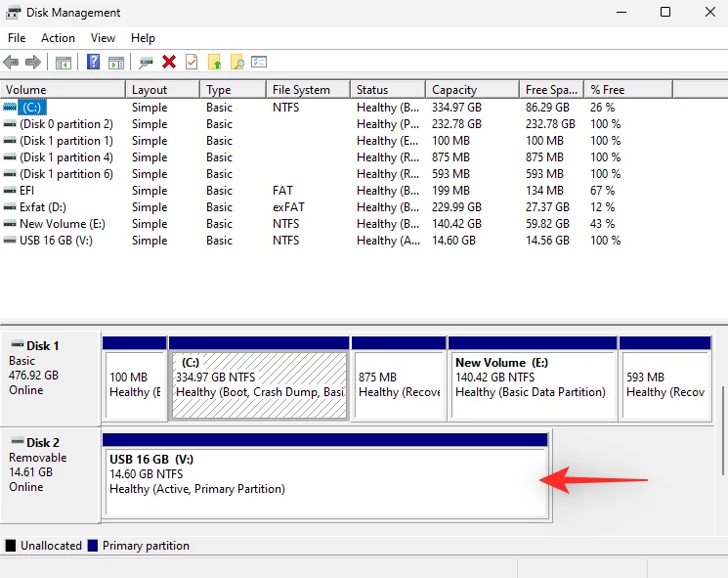Sort by the Type column header
Image resolution: width=728 pixels, height=578 pixels.
coord(234,90)
